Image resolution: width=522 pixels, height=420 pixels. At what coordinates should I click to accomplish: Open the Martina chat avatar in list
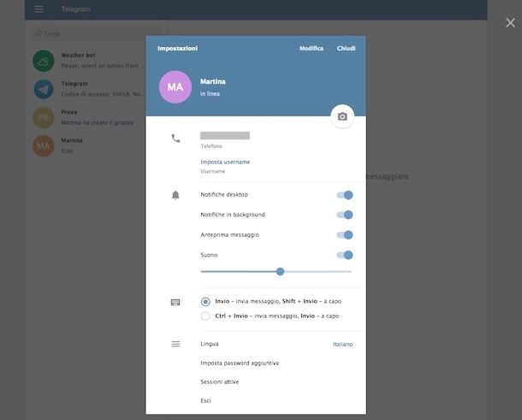click(x=44, y=145)
